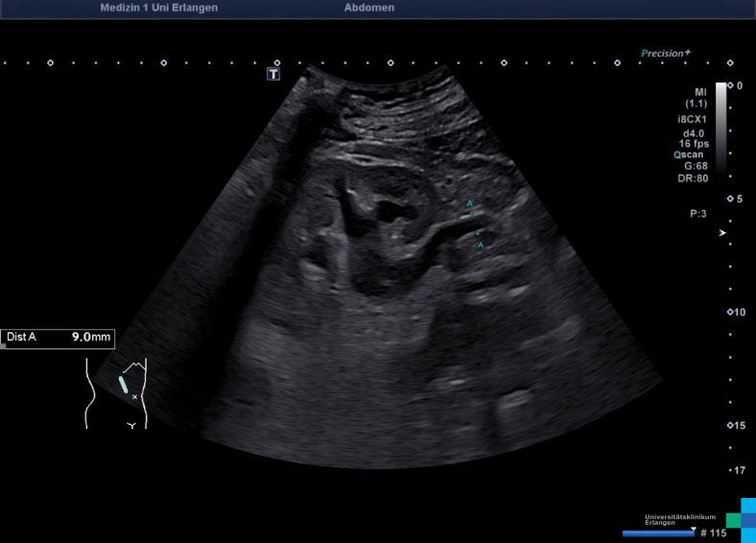Click the lower caliper A marker
Viewport: 756px width, 543px height.
pyautogui.click(x=482, y=246)
